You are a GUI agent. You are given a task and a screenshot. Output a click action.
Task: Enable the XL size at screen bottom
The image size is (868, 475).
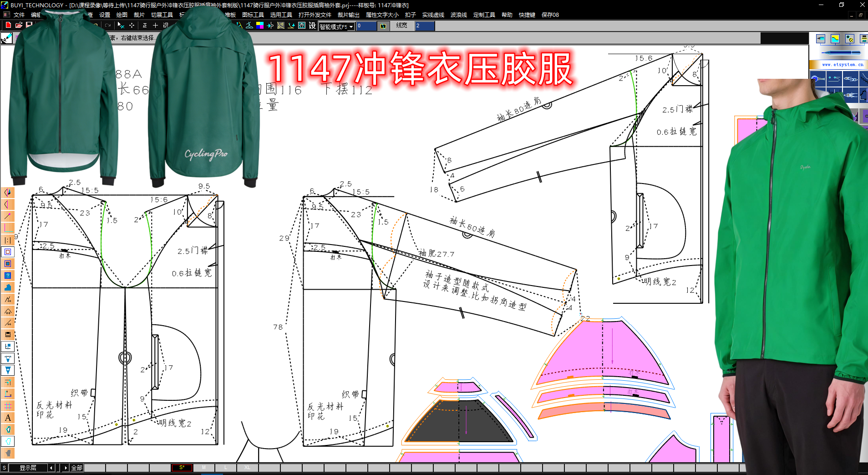coord(247,467)
